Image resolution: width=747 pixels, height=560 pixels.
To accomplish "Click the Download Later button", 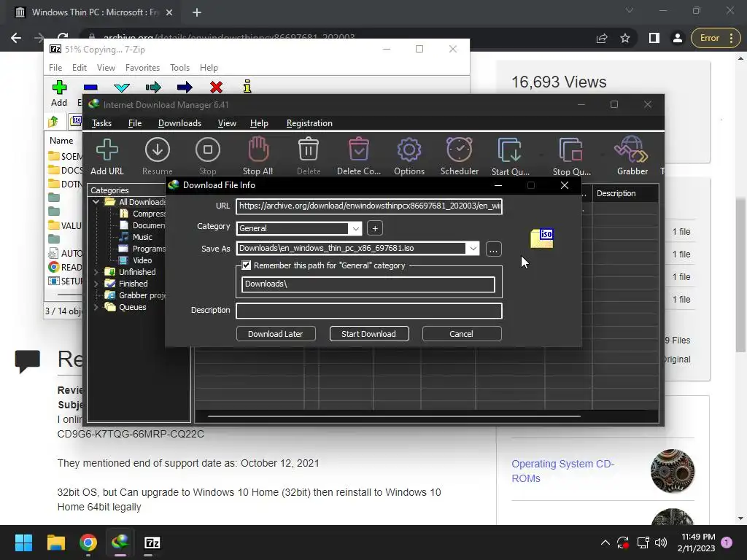I will [275, 334].
